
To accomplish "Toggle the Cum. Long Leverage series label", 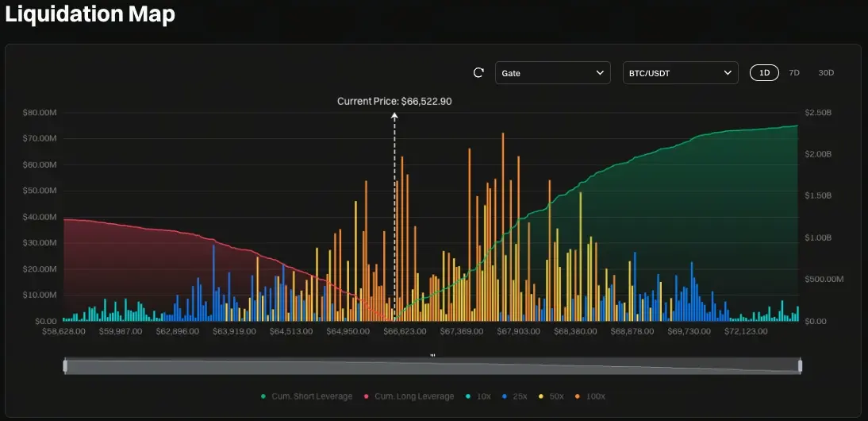I will click(x=414, y=396).
